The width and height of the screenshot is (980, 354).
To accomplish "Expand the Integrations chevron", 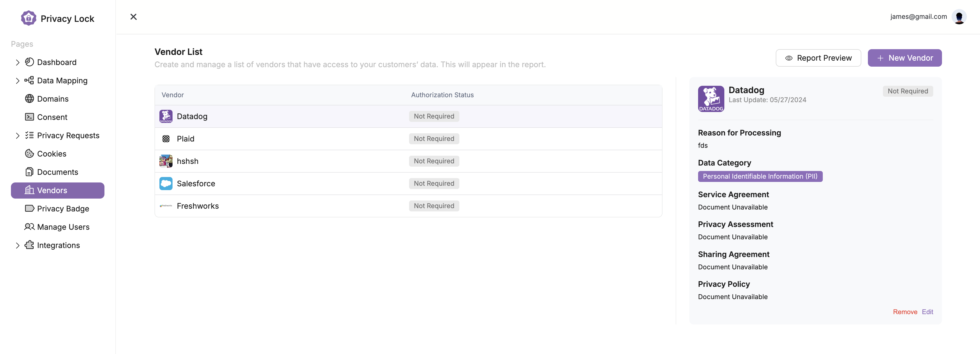I will (x=17, y=245).
